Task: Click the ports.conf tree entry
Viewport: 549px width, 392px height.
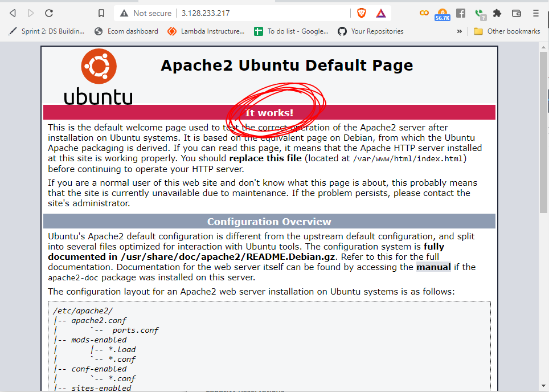Action: [x=135, y=330]
